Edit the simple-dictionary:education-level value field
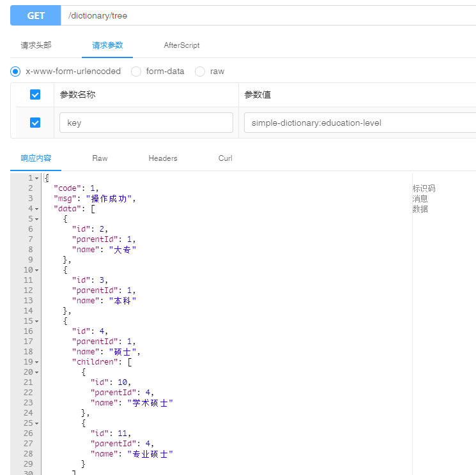 click(360, 123)
